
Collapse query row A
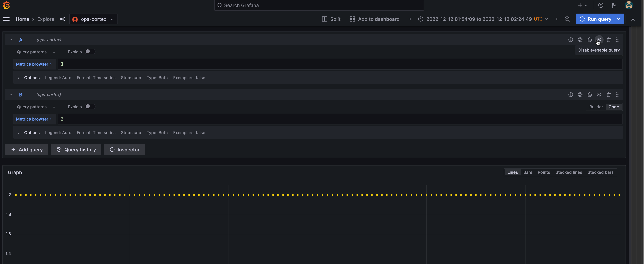[x=10, y=40]
